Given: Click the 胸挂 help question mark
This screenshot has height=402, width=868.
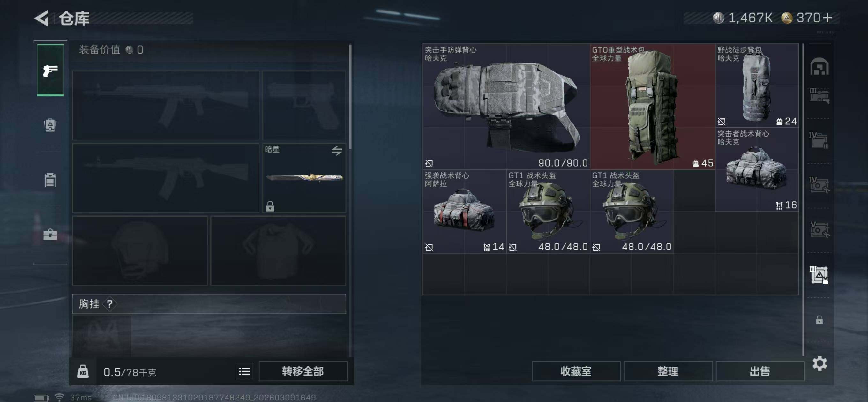Looking at the screenshot, I should (109, 304).
